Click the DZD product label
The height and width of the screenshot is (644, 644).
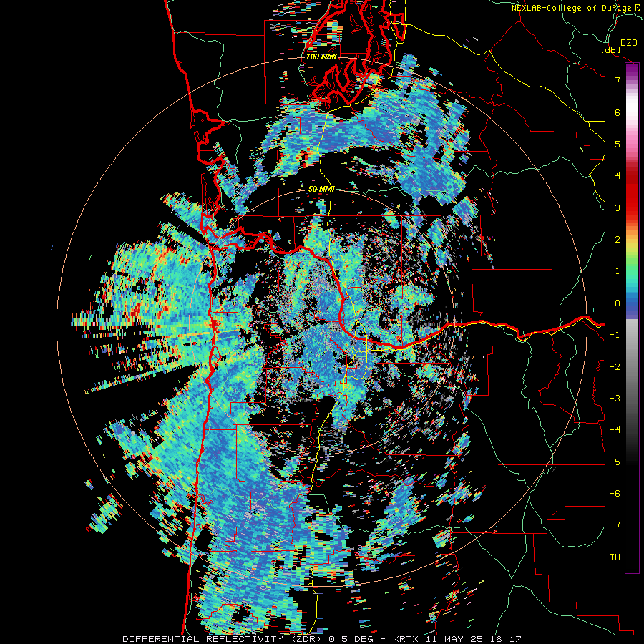click(x=628, y=43)
